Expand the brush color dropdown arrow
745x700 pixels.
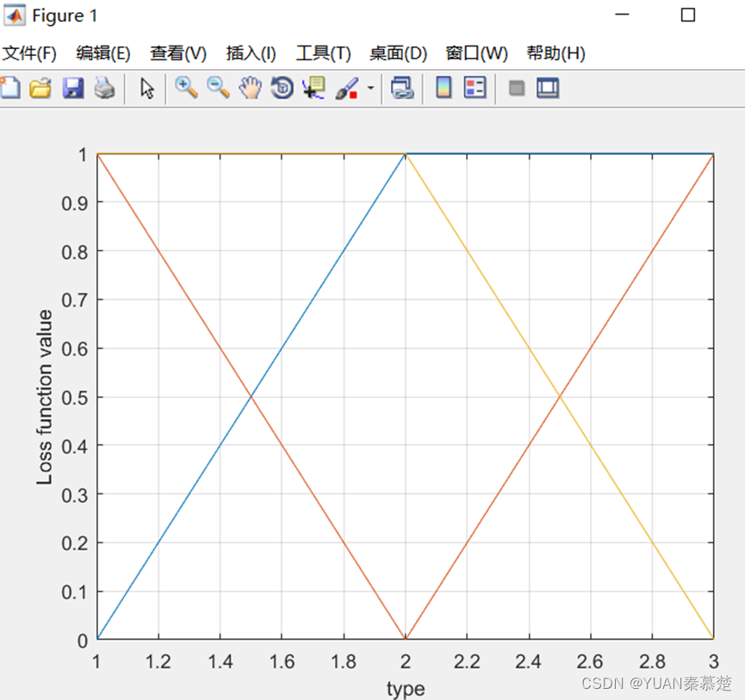[370, 89]
